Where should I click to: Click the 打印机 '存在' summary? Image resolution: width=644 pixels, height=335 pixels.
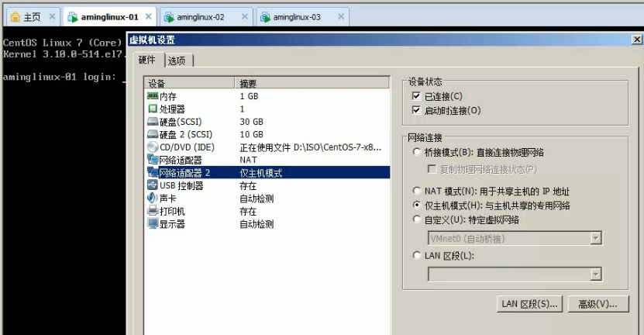pyautogui.click(x=248, y=211)
